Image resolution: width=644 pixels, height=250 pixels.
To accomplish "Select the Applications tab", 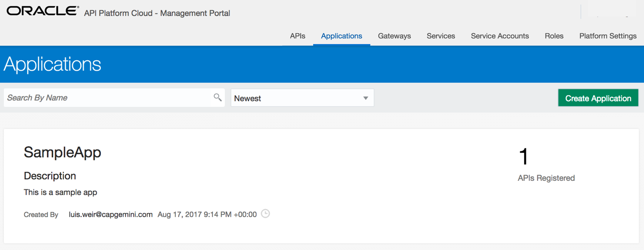I will click(342, 36).
